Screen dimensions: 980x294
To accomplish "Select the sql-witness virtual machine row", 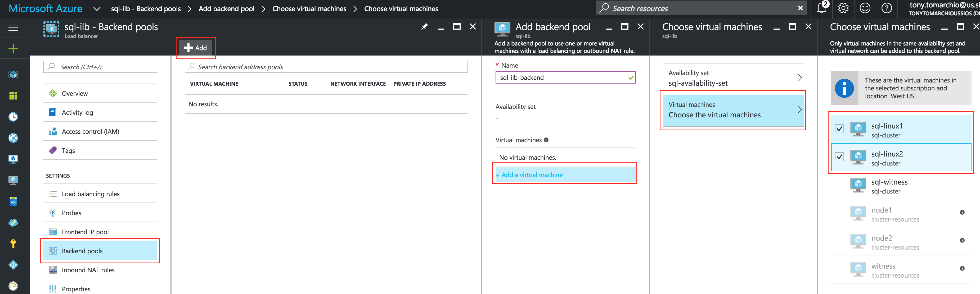I will [x=901, y=186].
